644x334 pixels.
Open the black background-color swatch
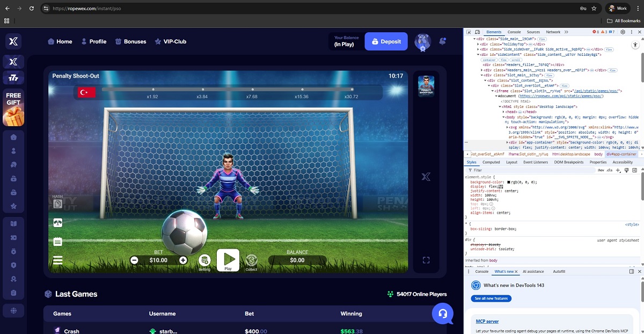tap(509, 182)
